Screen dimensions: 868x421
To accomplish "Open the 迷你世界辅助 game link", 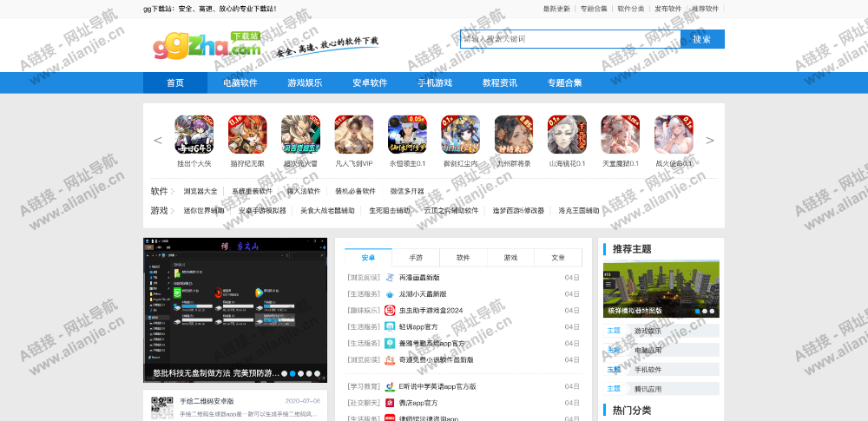I will click(x=204, y=211).
